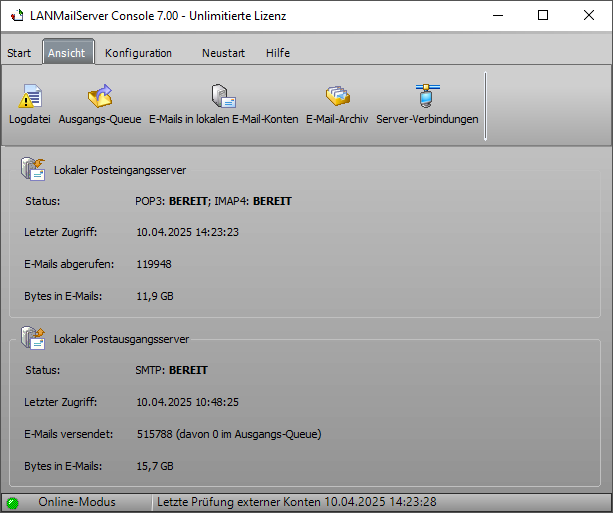
Task: Click the POP3 BEREIT IMAP4 status value
Action: [213, 201]
